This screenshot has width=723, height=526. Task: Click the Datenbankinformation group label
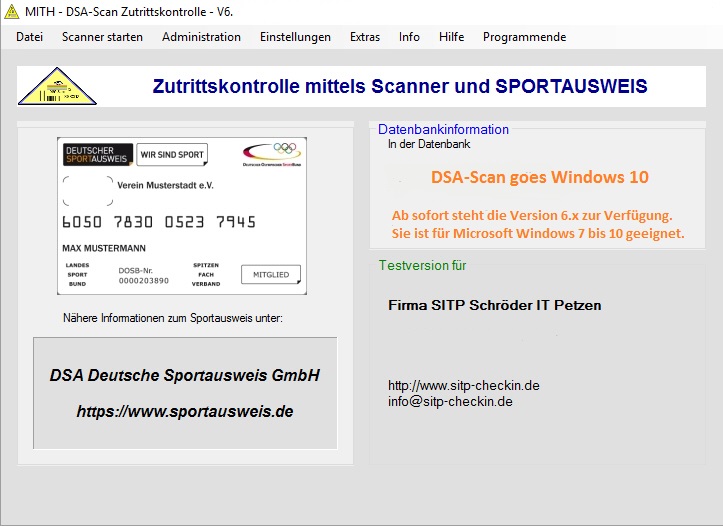(443, 130)
